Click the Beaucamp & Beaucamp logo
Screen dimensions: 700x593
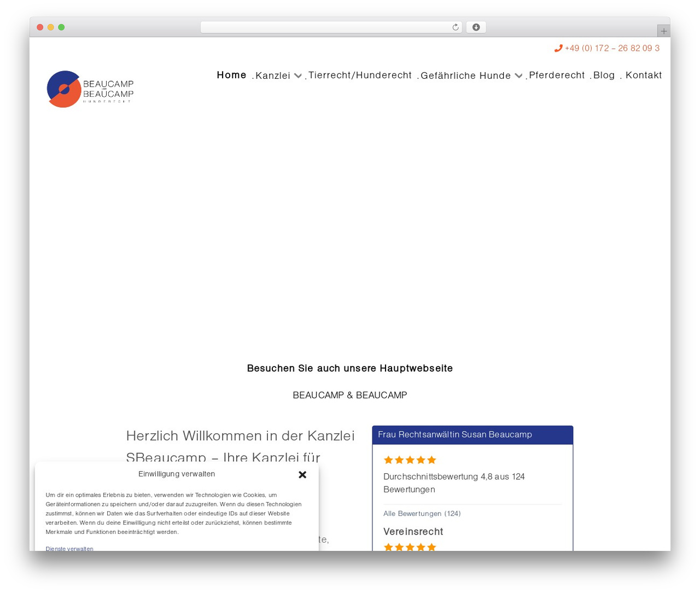pos(90,89)
